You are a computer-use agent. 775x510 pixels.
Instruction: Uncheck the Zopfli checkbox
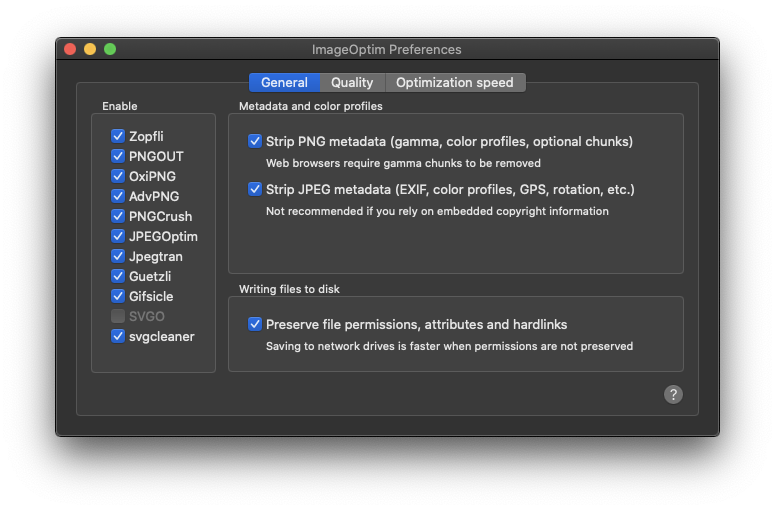click(x=118, y=136)
